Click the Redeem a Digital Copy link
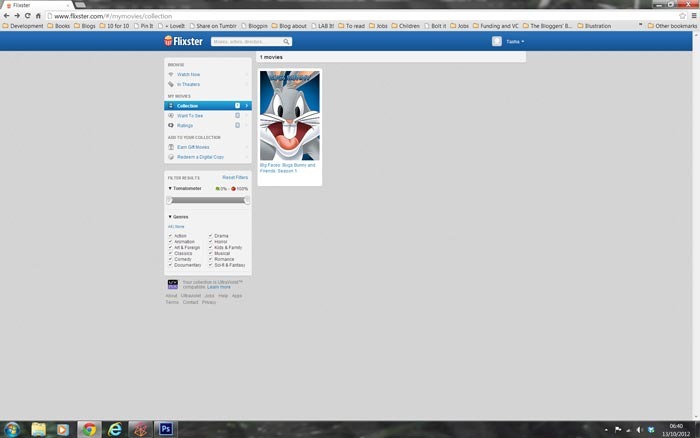The image size is (700, 438). (200, 157)
